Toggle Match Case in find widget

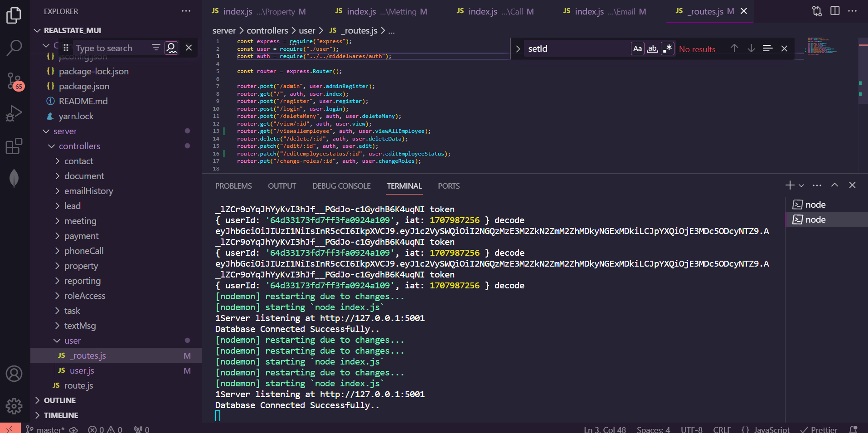[x=637, y=49]
